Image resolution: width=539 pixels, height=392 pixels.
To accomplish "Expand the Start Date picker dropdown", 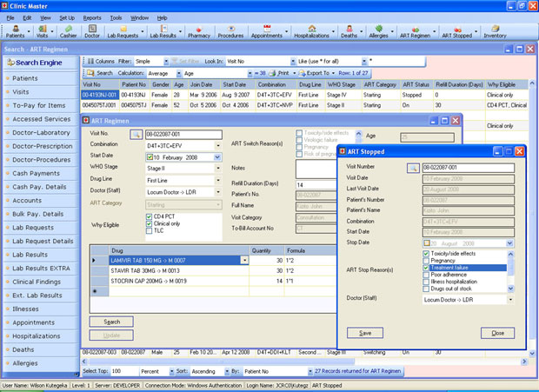I will pyautogui.click(x=217, y=157).
